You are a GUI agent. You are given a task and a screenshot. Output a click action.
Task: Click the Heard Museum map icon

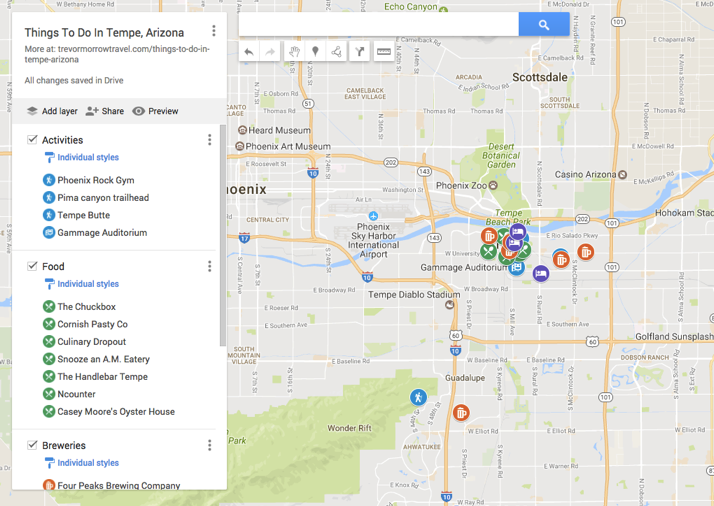point(243,130)
